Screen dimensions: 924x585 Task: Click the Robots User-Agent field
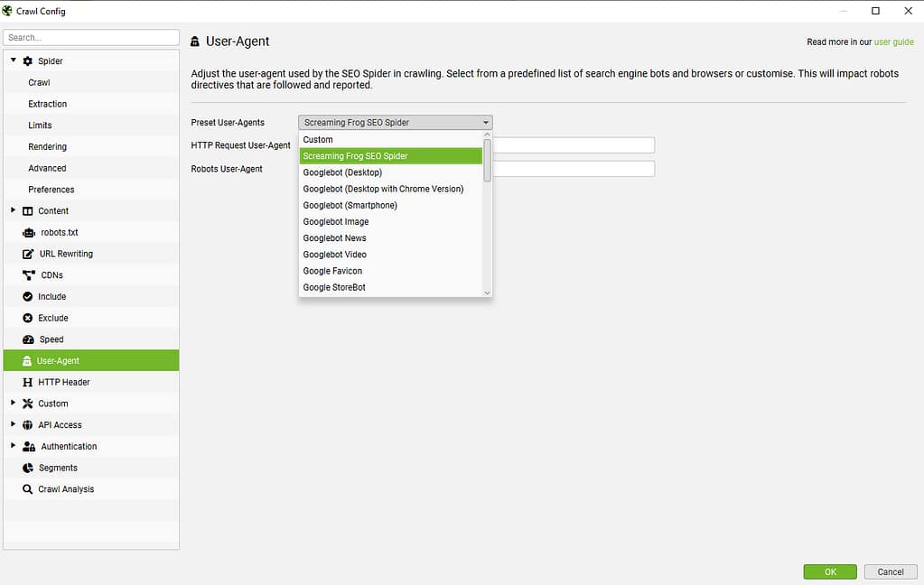tap(574, 169)
